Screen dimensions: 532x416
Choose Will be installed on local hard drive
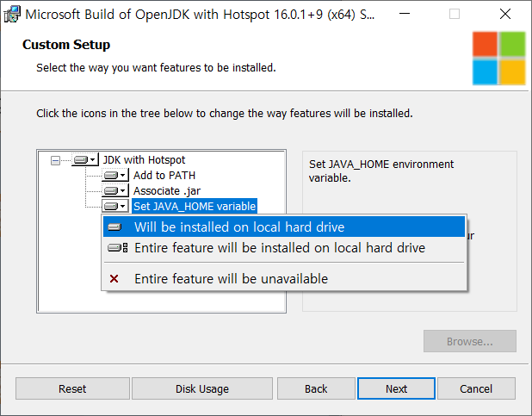point(284,227)
